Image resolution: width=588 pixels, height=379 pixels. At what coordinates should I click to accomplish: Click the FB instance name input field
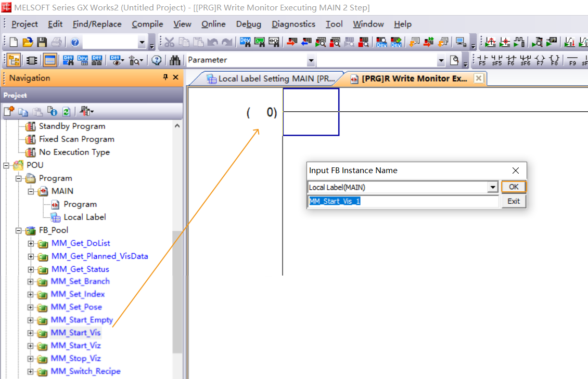pyautogui.click(x=403, y=201)
